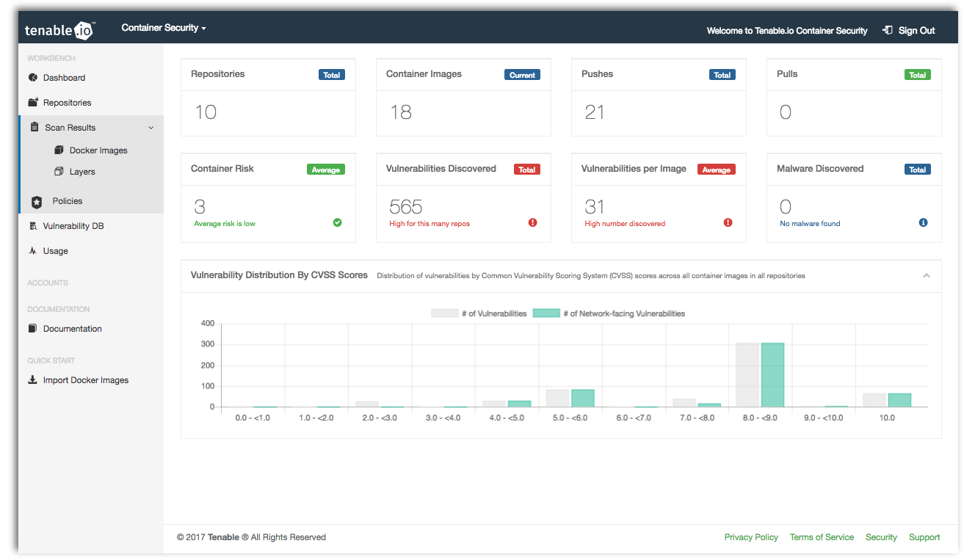Click the teal 5.0 - <6.0 bar
Image resolution: width=964 pixels, height=560 pixels.
[582, 399]
